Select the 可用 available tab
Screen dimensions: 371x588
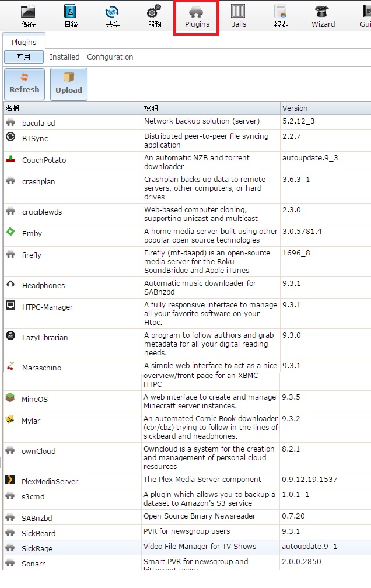pyautogui.click(x=24, y=57)
